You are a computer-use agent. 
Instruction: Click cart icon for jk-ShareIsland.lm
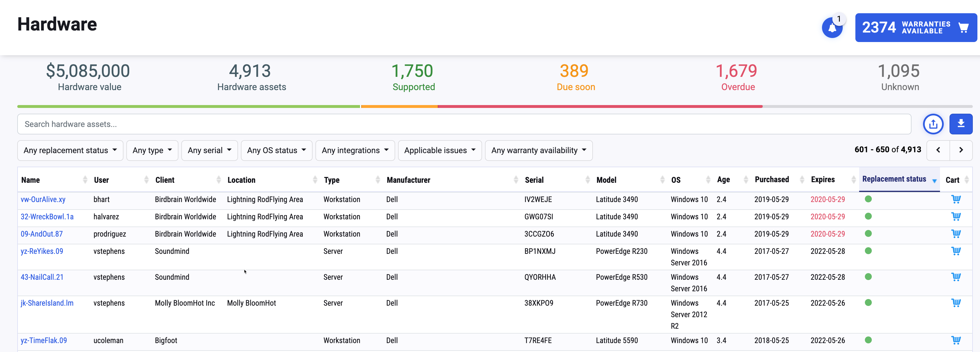pyautogui.click(x=956, y=302)
